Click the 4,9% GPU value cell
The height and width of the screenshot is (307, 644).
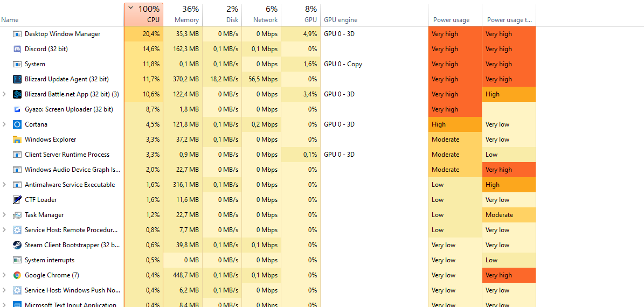pos(301,34)
